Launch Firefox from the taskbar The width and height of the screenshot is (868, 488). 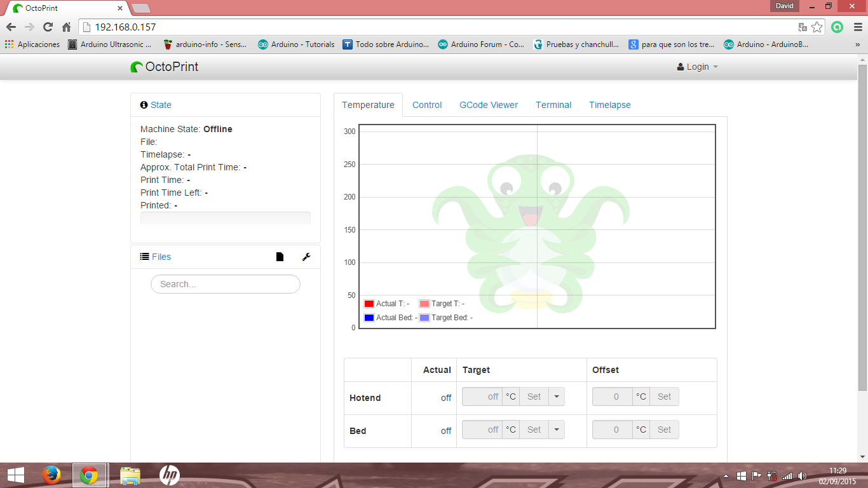[x=51, y=475]
